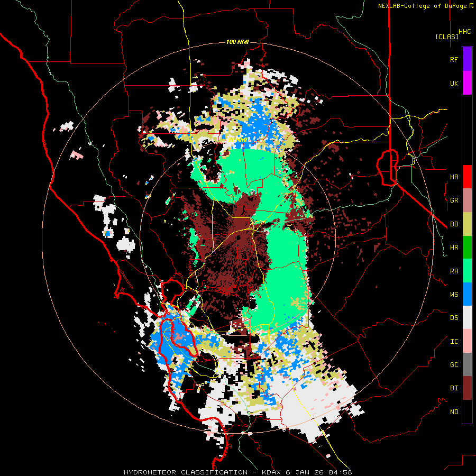Click the UK magenta legend color swatch
Viewport: 476px width, 476px height.
click(x=467, y=83)
